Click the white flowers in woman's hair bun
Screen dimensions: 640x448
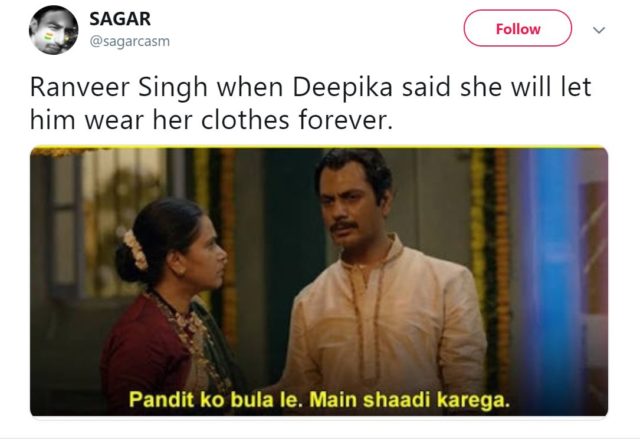[x=136, y=250]
